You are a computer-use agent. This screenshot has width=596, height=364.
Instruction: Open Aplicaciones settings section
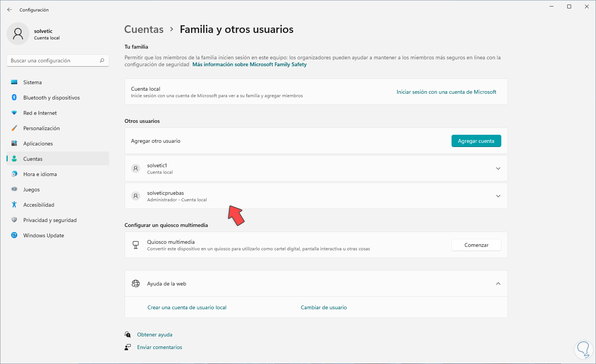(x=38, y=144)
